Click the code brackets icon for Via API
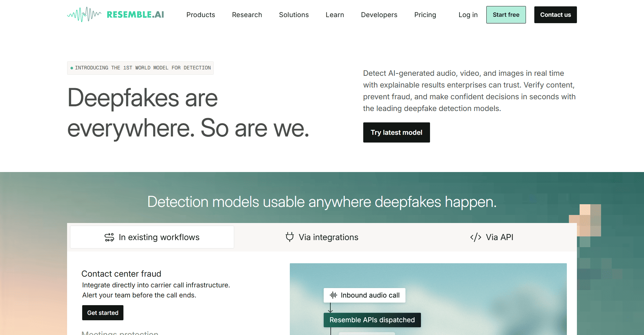Image resolution: width=644 pixels, height=335 pixels. click(476, 237)
